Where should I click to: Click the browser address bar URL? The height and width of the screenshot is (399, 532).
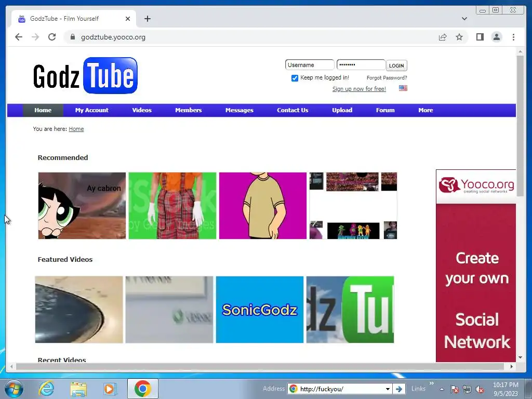tap(113, 37)
